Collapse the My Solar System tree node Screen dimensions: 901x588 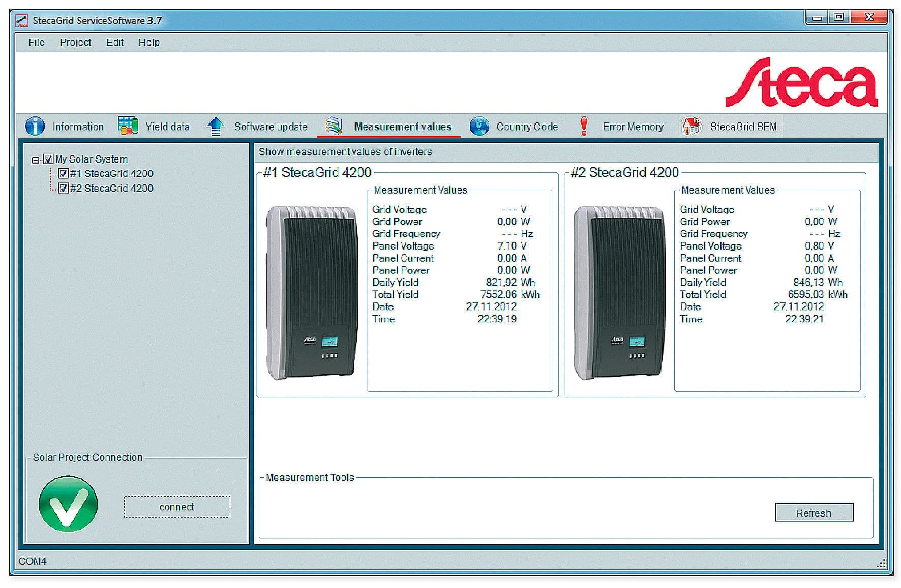click(35, 160)
